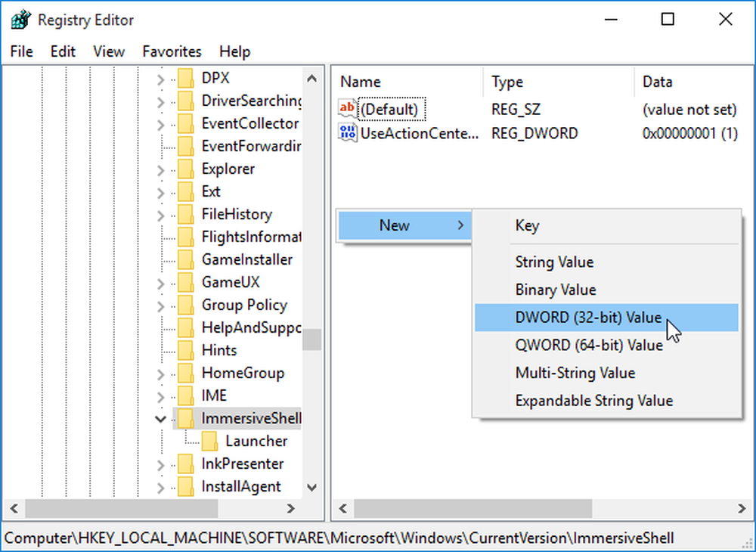The image size is (756, 552).
Task: Click the (Default) string value icon
Action: [x=347, y=109]
